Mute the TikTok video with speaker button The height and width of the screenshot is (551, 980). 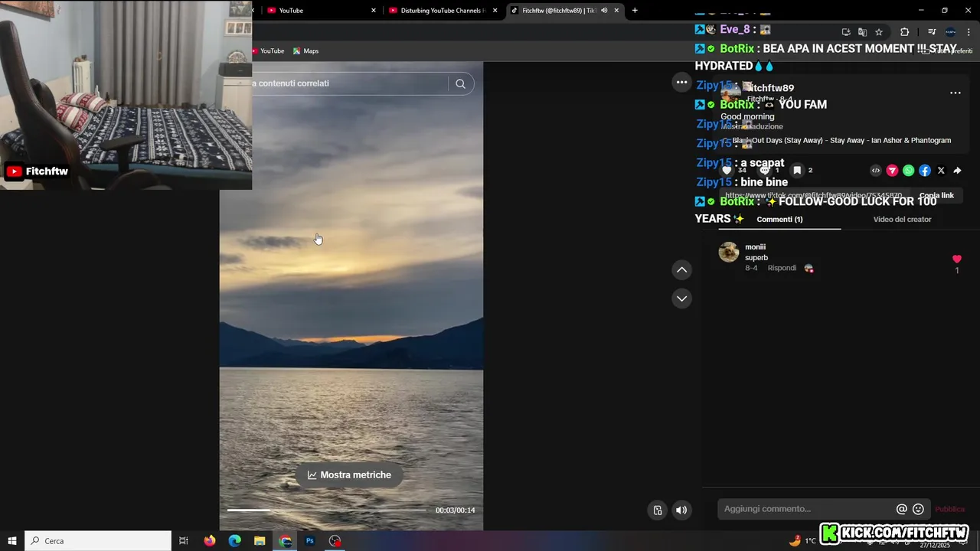(681, 510)
